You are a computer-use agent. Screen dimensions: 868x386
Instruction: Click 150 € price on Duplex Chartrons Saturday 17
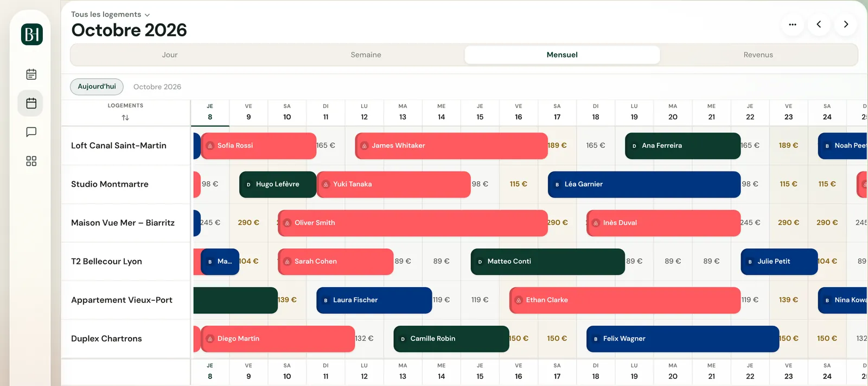[x=557, y=339]
